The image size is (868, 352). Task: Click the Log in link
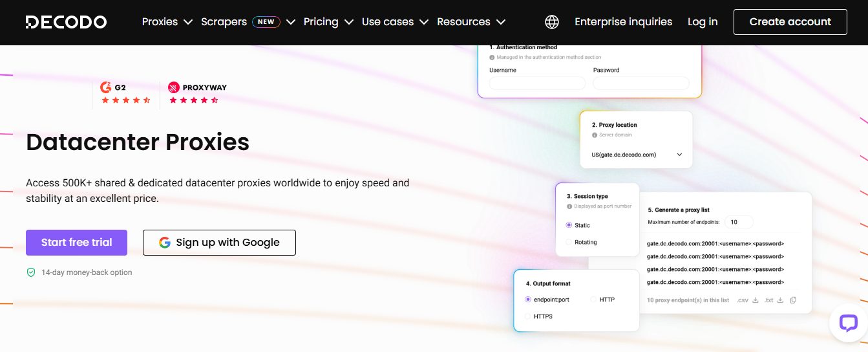point(703,22)
